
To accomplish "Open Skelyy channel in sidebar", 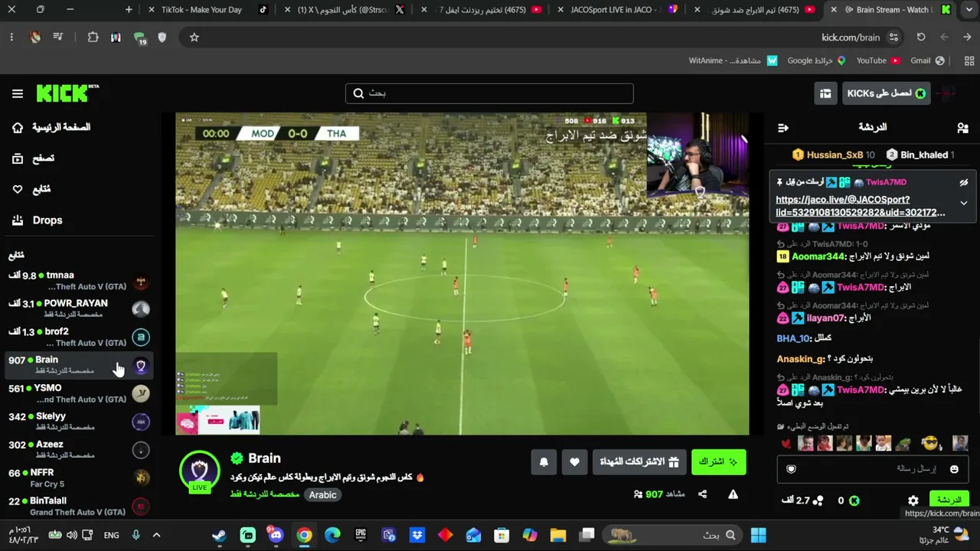I will tap(78, 422).
